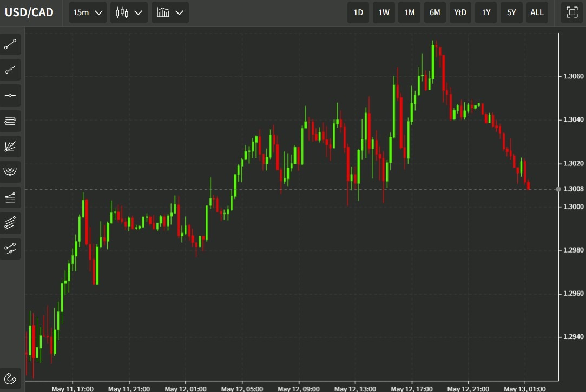Click the 1.3020 price axis label
The height and width of the screenshot is (392, 586).
click(574, 163)
